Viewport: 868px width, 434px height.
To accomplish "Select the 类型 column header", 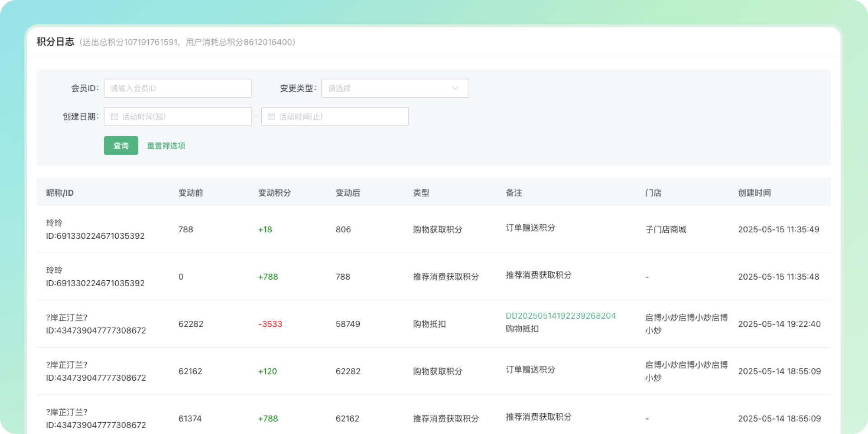I will tap(421, 193).
